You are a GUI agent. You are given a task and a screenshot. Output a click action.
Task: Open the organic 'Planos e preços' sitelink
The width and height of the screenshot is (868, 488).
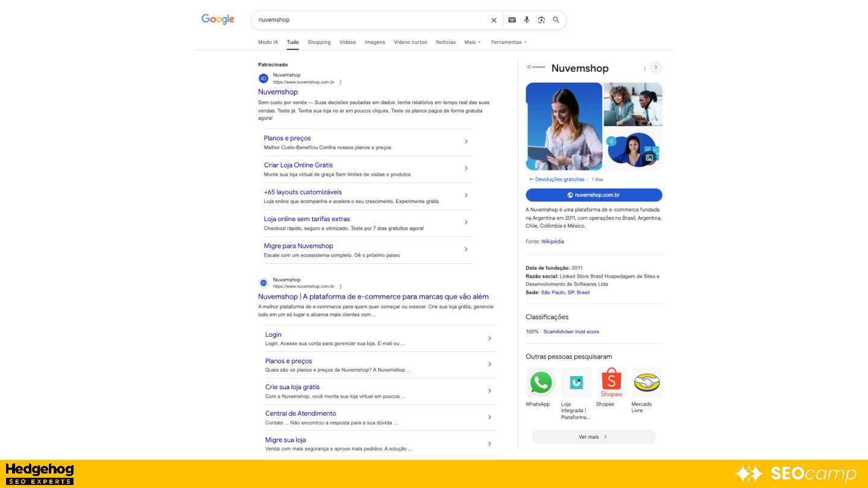pos(289,361)
